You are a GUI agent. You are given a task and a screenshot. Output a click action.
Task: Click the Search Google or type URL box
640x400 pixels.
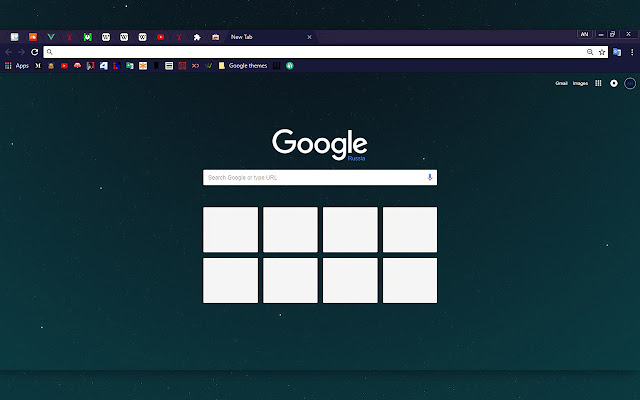[x=320, y=178]
